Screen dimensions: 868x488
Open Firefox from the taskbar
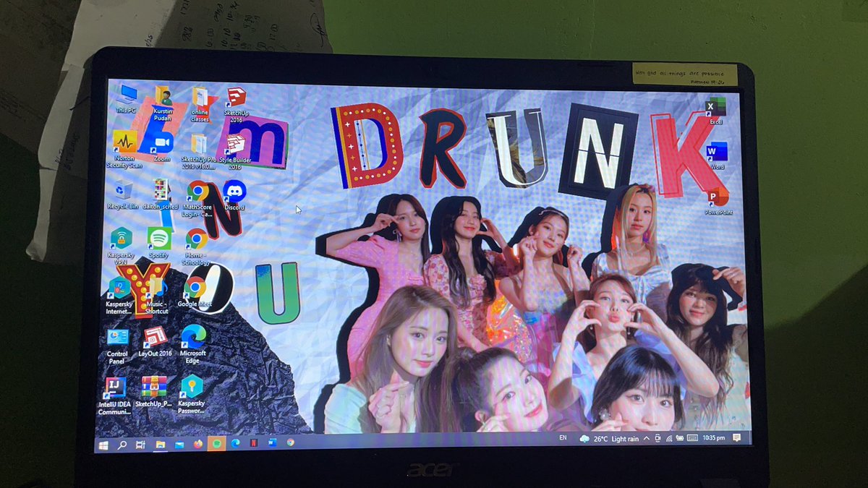197,443
